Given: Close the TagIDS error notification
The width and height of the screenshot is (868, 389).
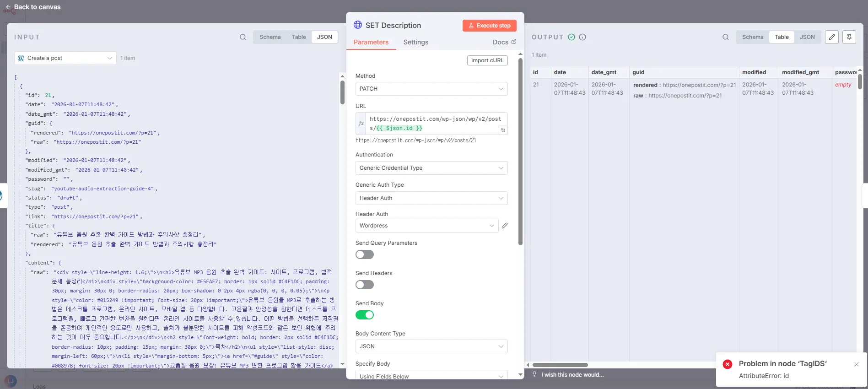Looking at the screenshot, I should [857, 364].
